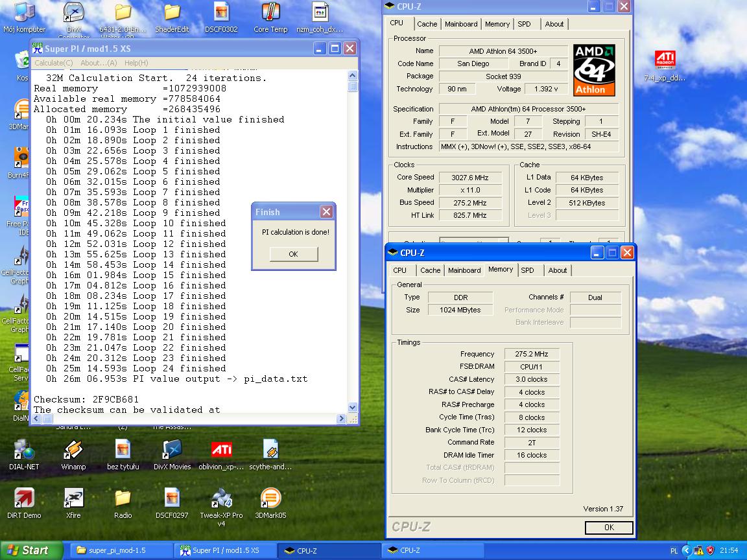Click CAS# Latency value 3.0 clocks
Viewport: 747px width, 560px height.
tap(532, 379)
